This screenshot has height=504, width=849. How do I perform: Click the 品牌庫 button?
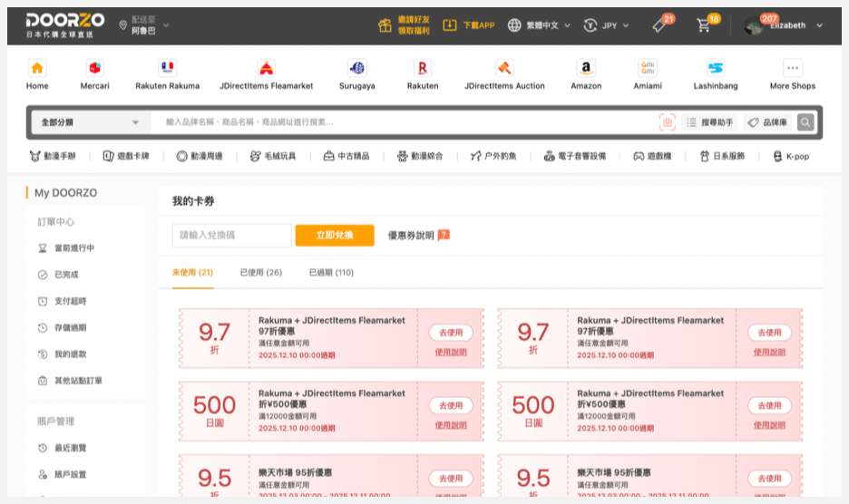coord(767,122)
